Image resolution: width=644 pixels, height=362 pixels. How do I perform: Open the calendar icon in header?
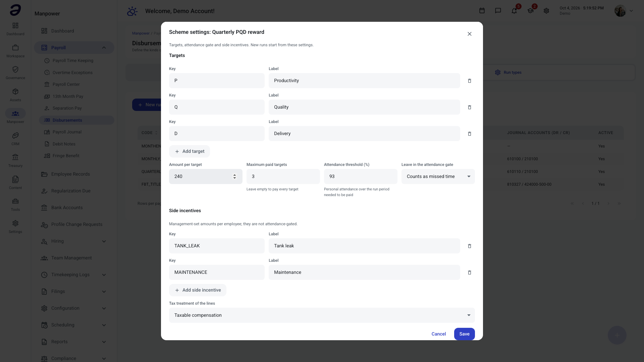coord(482,11)
